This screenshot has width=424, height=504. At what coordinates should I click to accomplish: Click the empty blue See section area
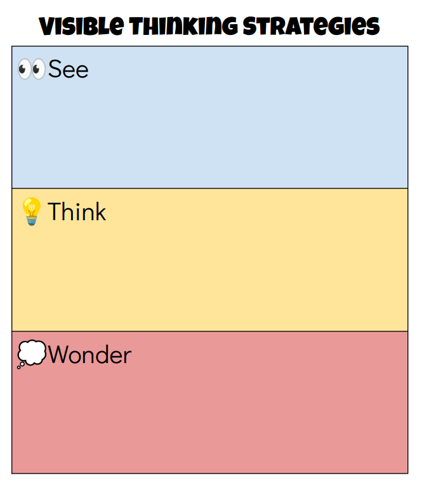coord(209,133)
